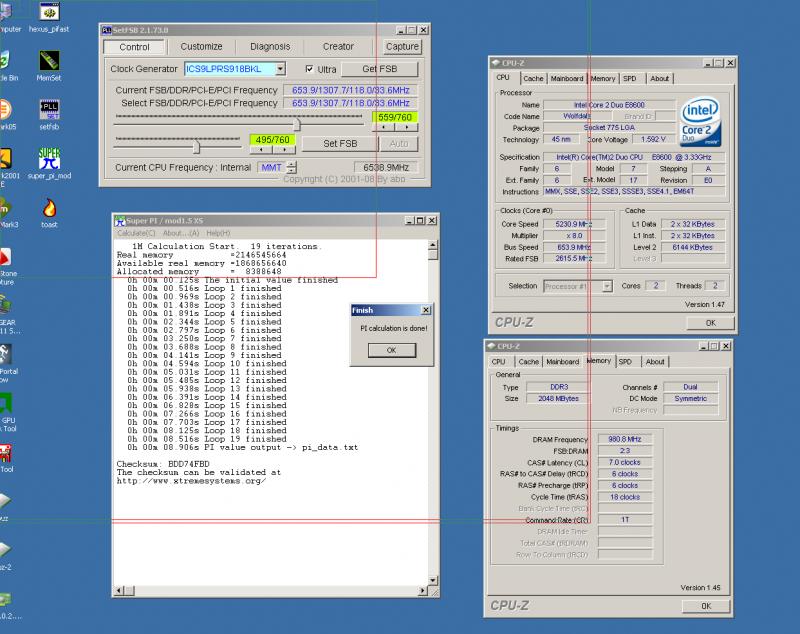This screenshot has height=634, width=800.
Task: Click the slider thumb beside 559/760
Action: pos(296,124)
